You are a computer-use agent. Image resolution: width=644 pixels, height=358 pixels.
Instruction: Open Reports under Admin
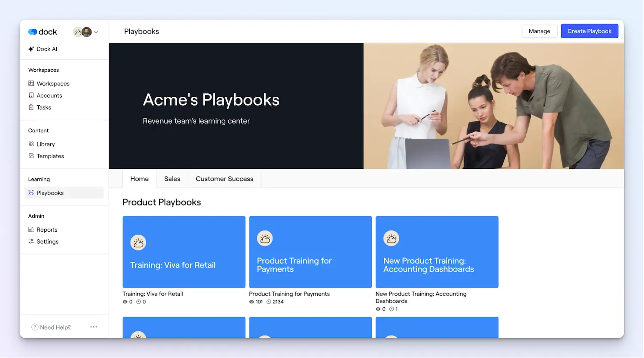[x=47, y=229]
